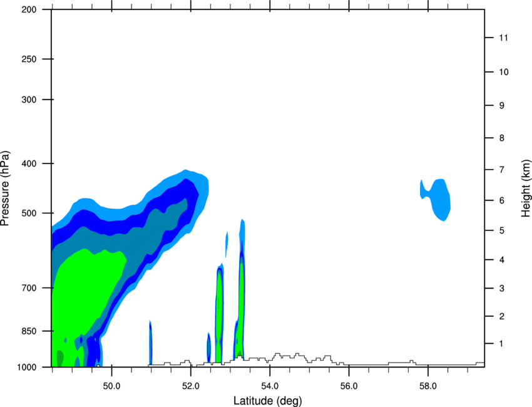Click the 4 km height label
The image size is (532, 407).
tap(502, 260)
